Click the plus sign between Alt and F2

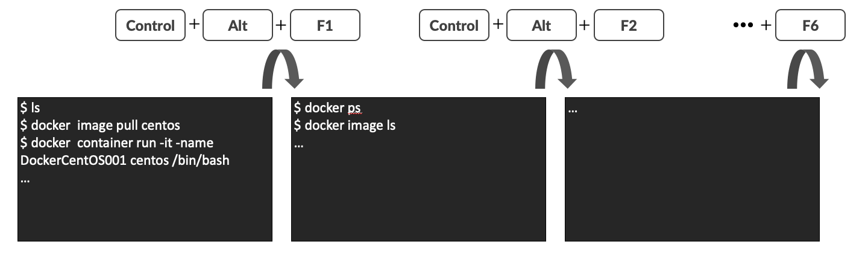[x=585, y=25]
